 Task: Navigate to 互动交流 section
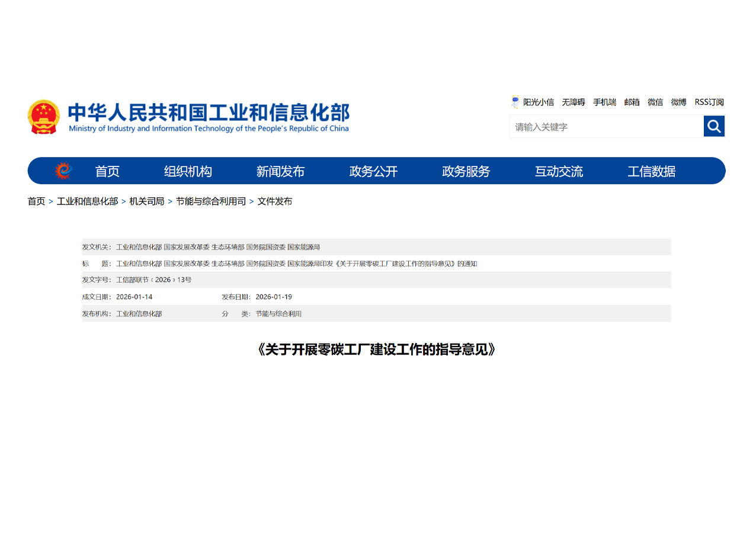pyautogui.click(x=559, y=171)
